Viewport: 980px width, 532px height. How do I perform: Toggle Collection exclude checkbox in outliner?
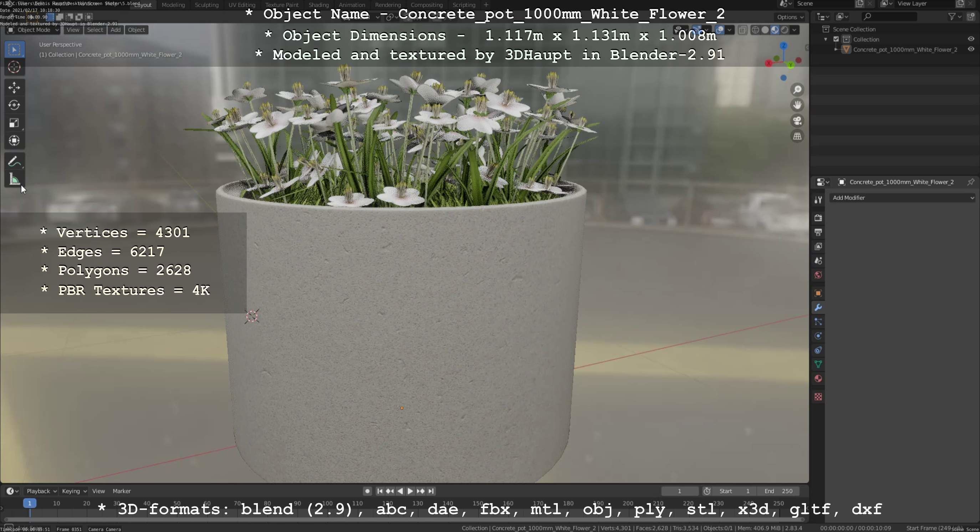pos(836,39)
